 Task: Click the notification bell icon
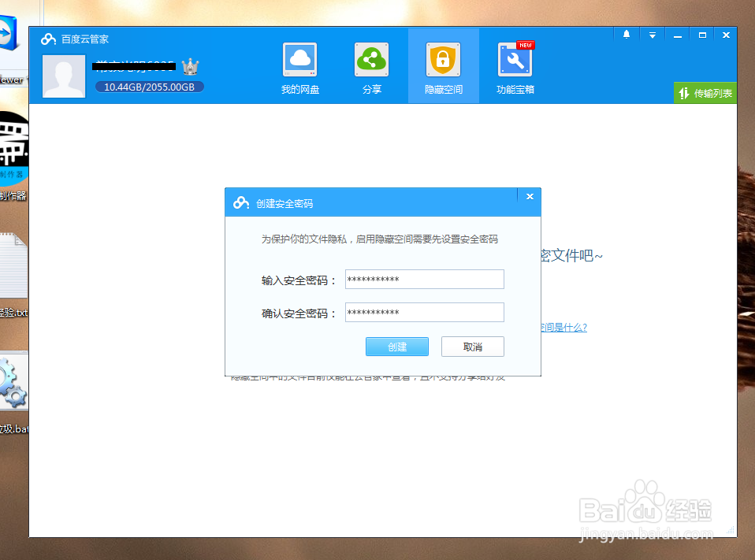pos(626,35)
